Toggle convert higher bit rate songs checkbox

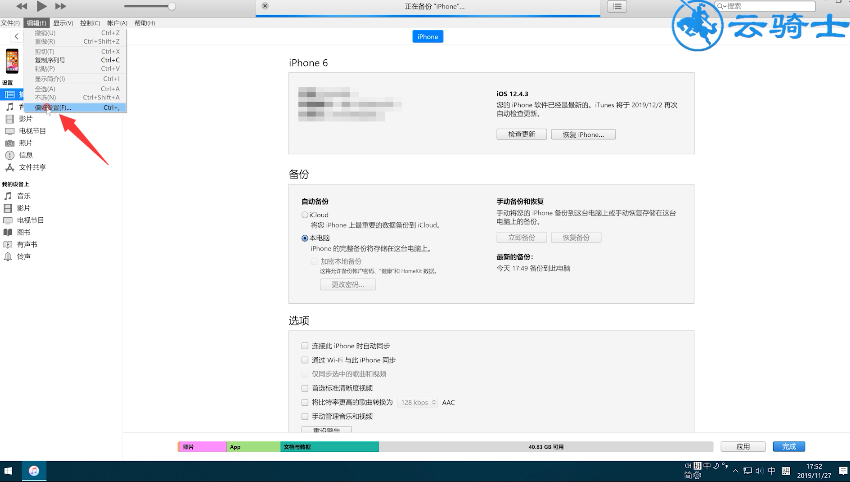point(305,402)
